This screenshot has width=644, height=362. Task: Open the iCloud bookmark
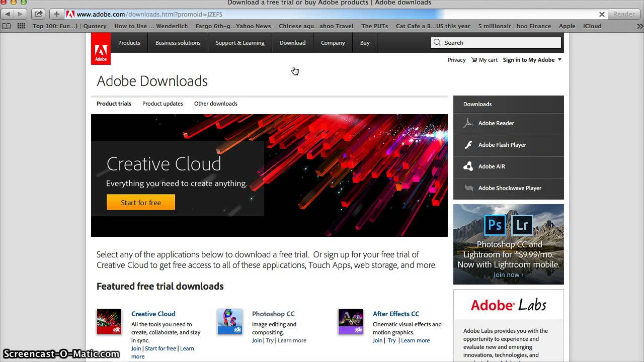tap(592, 26)
